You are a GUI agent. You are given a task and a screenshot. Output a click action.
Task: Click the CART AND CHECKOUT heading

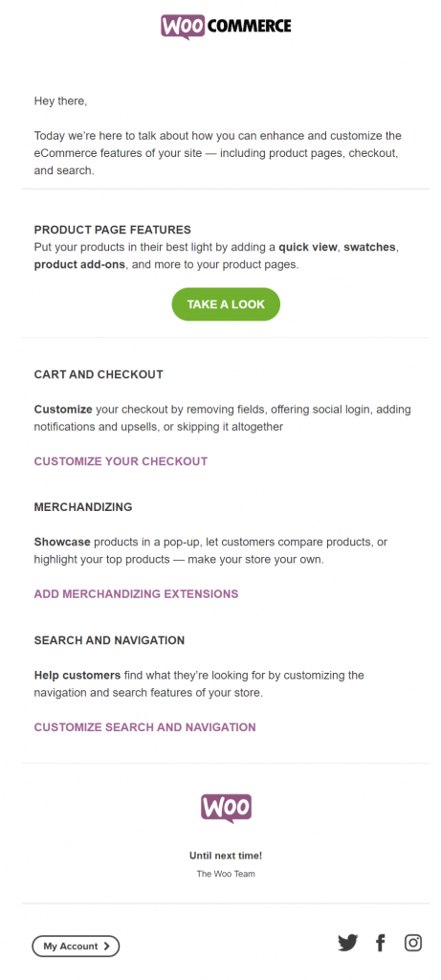tap(99, 374)
